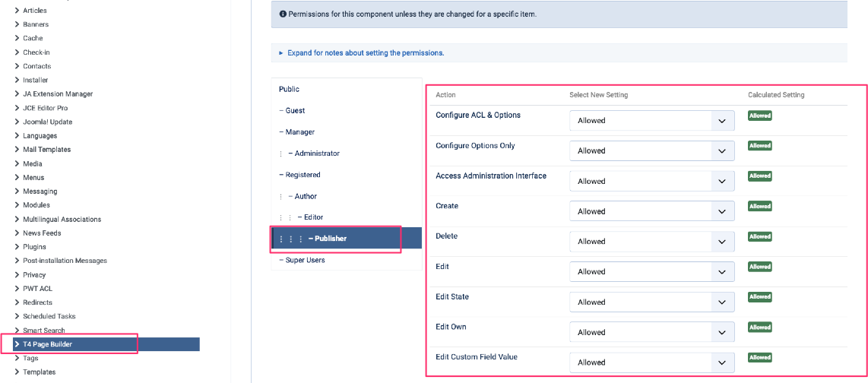The height and width of the screenshot is (383, 868).
Task: Open the Edit Own permission dropdown
Action: click(651, 332)
